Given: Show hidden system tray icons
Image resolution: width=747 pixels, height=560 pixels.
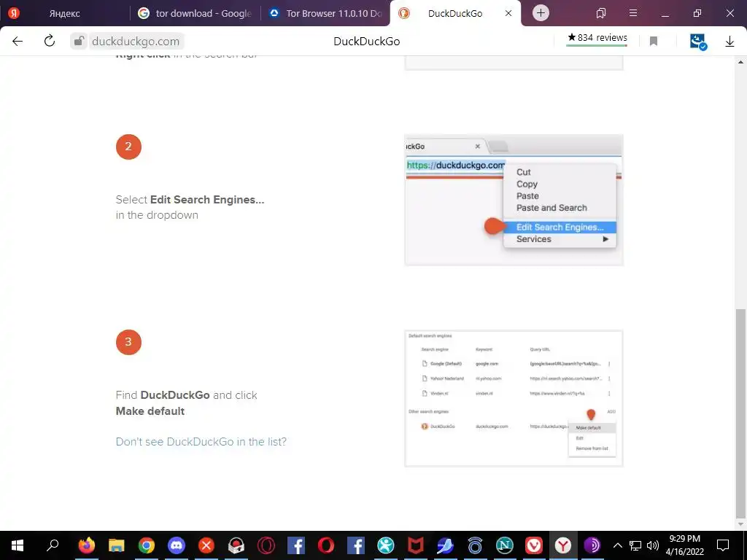Looking at the screenshot, I should [617, 545].
